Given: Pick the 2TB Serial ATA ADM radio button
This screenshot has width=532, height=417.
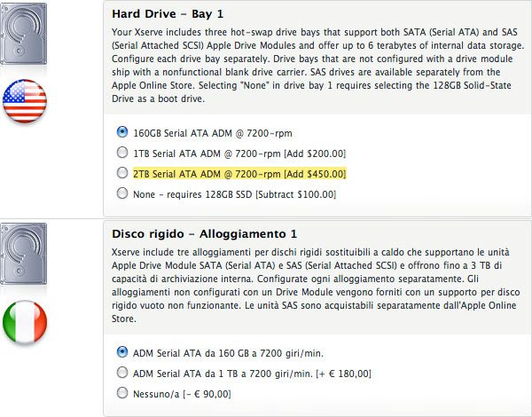Looking at the screenshot, I should click(x=121, y=173).
